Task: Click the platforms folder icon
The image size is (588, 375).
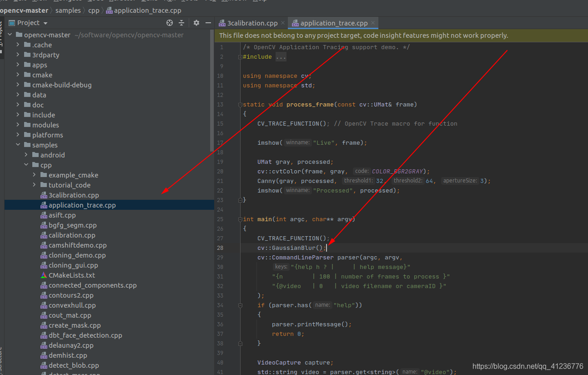Action: (x=27, y=135)
